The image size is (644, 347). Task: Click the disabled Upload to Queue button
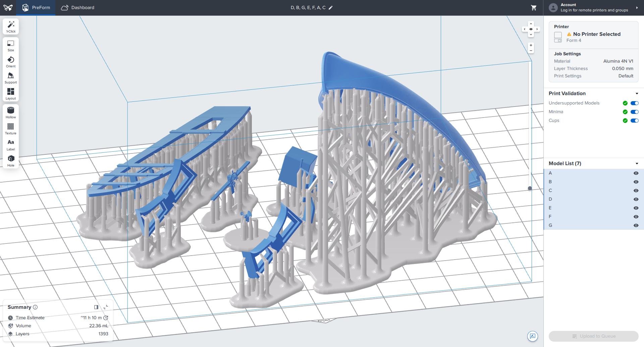(593, 336)
